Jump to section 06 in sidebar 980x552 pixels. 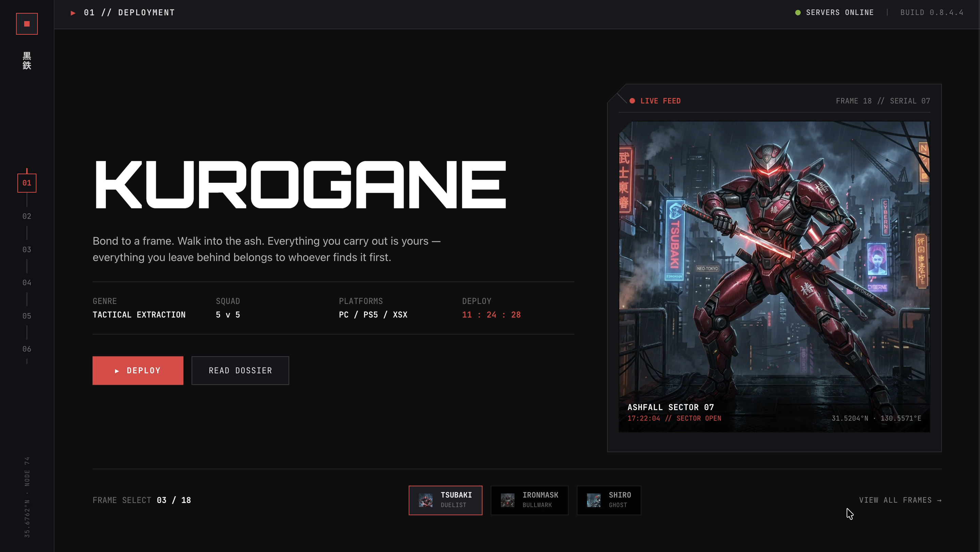pos(27,349)
